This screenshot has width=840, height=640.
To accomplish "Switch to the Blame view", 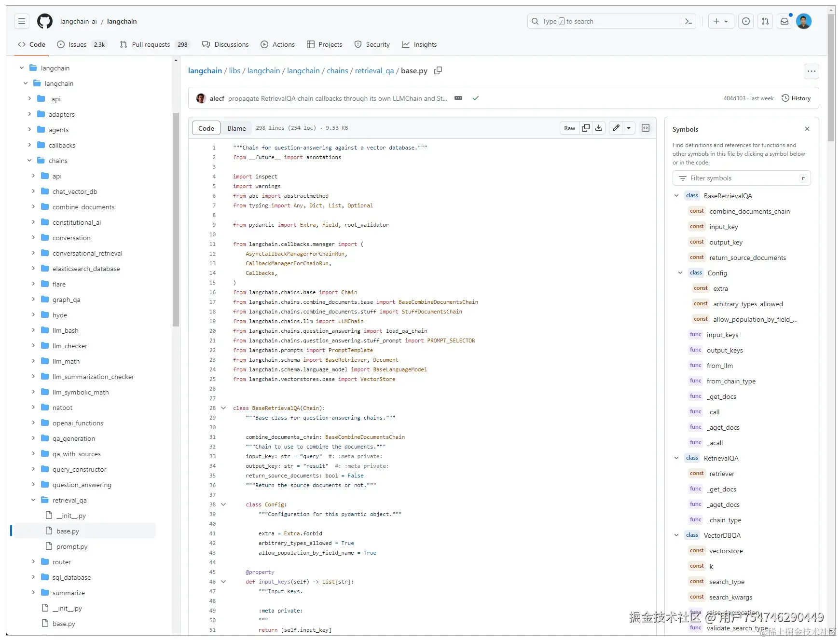I will [x=236, y=128].
